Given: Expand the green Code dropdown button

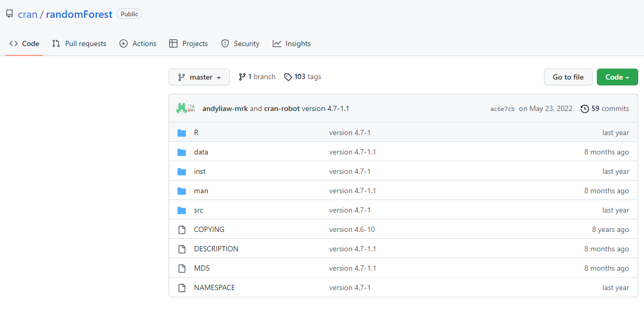Looking at the screenshot, I should pyautogui.click(x=617, y=77).
